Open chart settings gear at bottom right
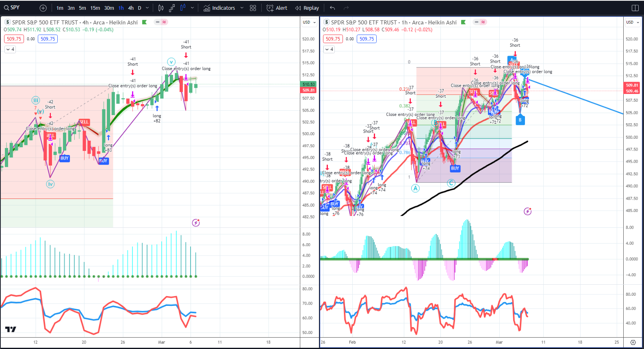The height and width of the screenshot is (349, 644). click(x=633, y=342)
